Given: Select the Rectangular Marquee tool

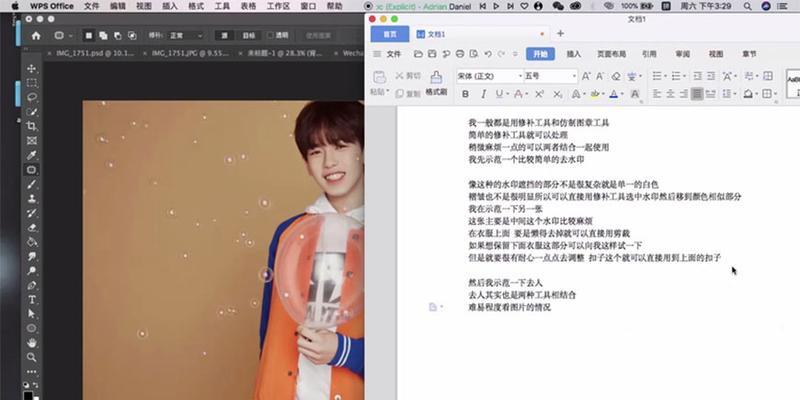Looking at the screenshot, I should tap(32, 83).
